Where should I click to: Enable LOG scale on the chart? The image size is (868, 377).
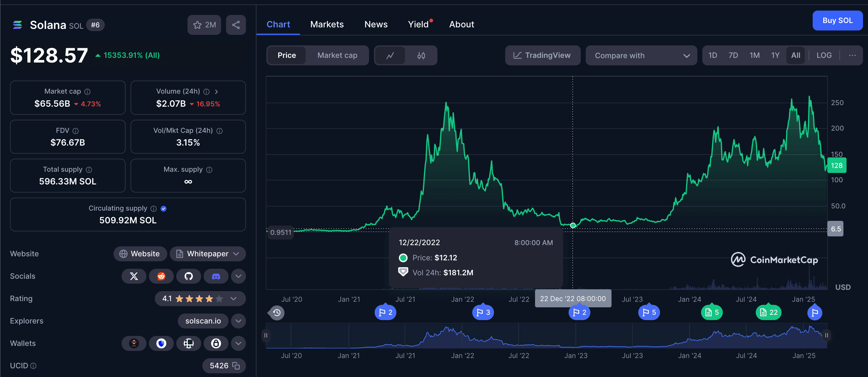click(x=824, y=55)
